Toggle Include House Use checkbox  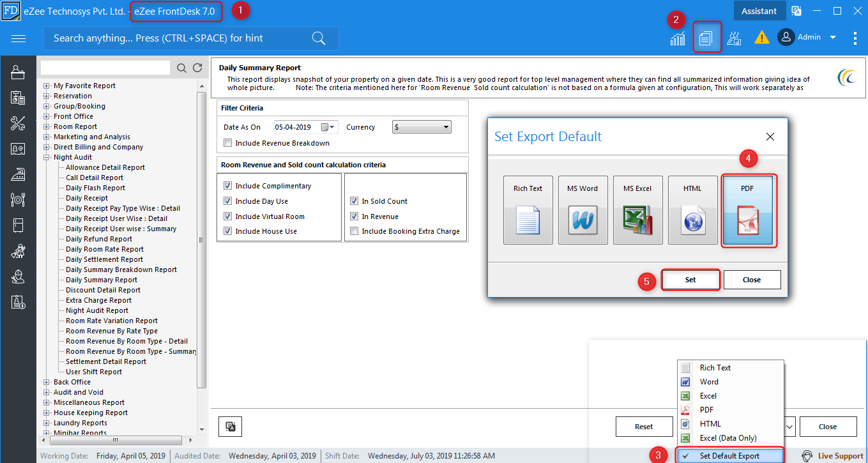tap(227, 231)
